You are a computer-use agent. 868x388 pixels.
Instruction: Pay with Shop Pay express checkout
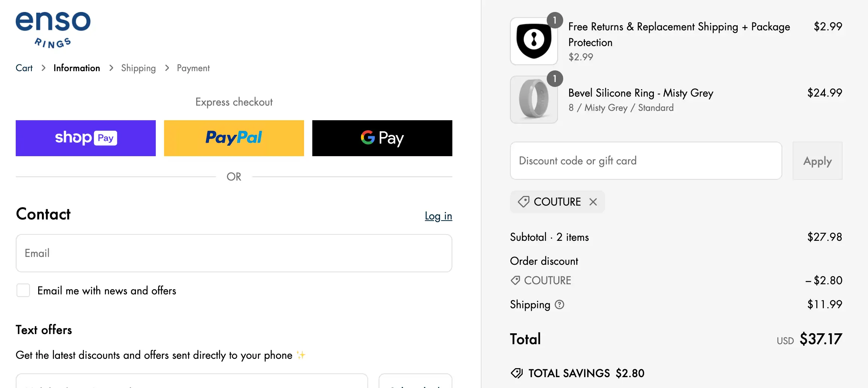click(x=86, y=138)
